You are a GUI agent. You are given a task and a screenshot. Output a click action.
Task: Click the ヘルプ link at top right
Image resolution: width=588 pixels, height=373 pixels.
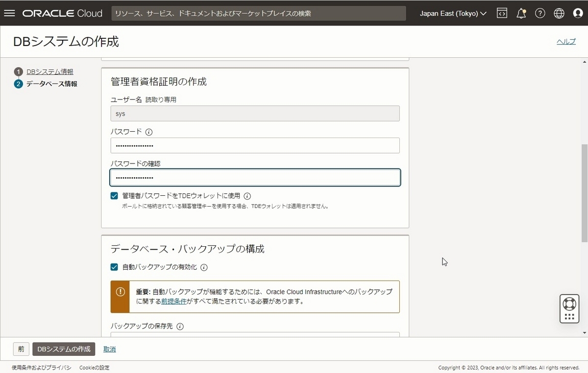566,42
